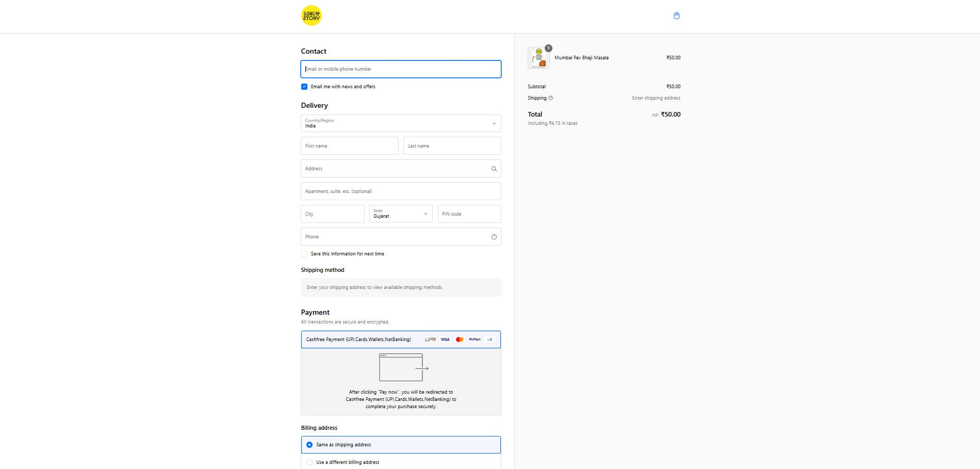Click the address search magnifier icon
This screenshot has height=469, width=980.
(494, 169)
